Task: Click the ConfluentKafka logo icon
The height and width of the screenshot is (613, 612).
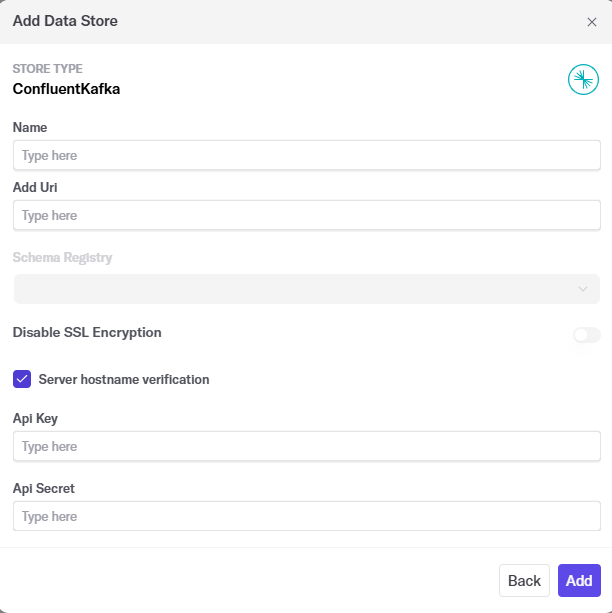Action: [x=583, y=79]
